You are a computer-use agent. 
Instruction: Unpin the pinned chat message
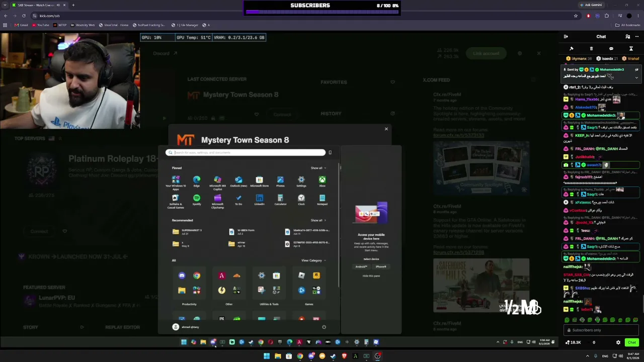point(636,70)
